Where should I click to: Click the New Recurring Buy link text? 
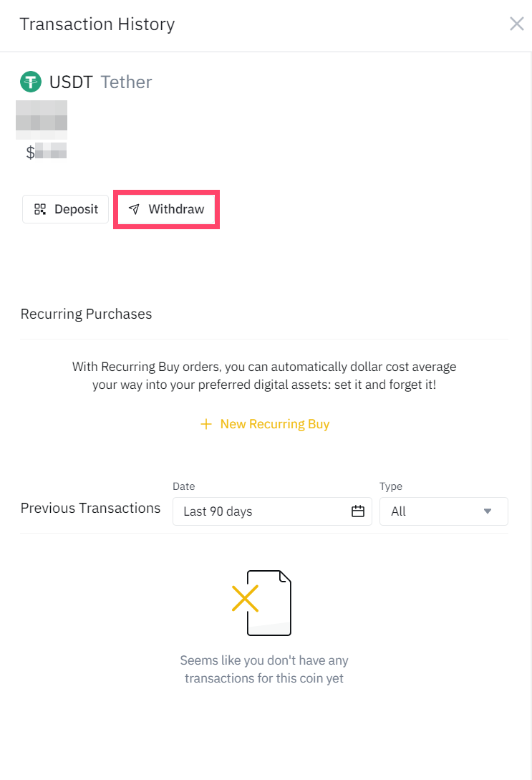275,424
